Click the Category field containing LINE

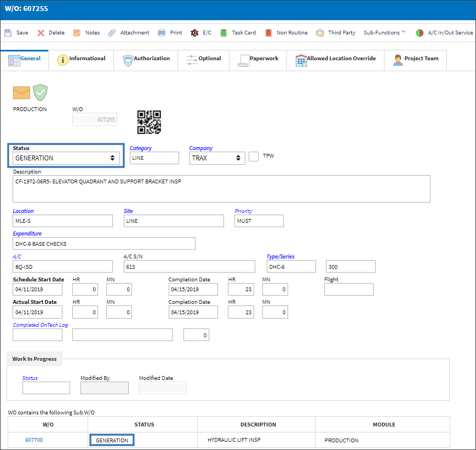(154, 158)
